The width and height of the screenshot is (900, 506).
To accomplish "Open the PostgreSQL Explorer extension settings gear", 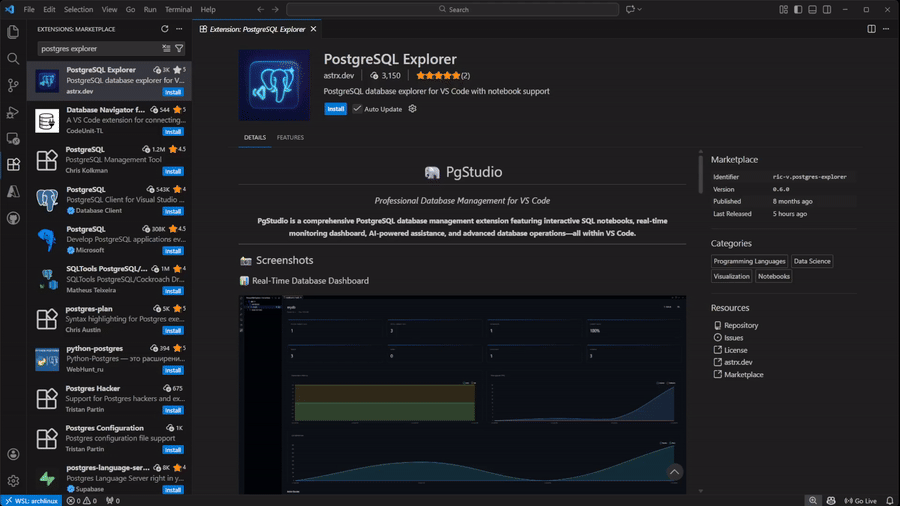I will pyautogui.click(x=412, y=108).
